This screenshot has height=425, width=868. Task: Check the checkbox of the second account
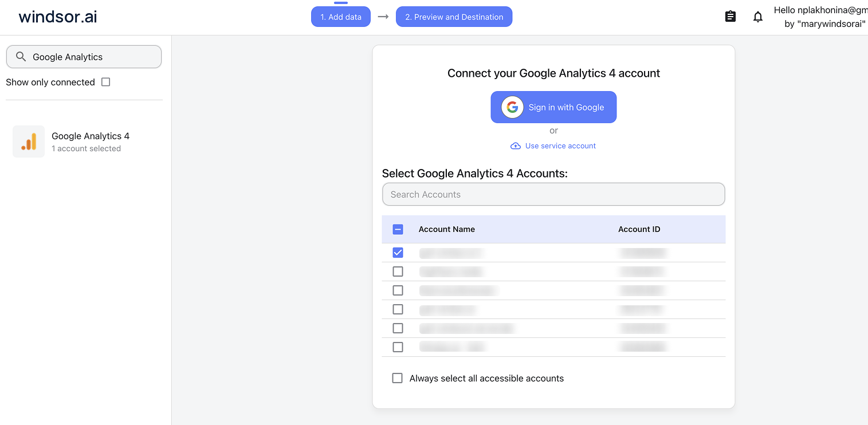click(398, 271)
